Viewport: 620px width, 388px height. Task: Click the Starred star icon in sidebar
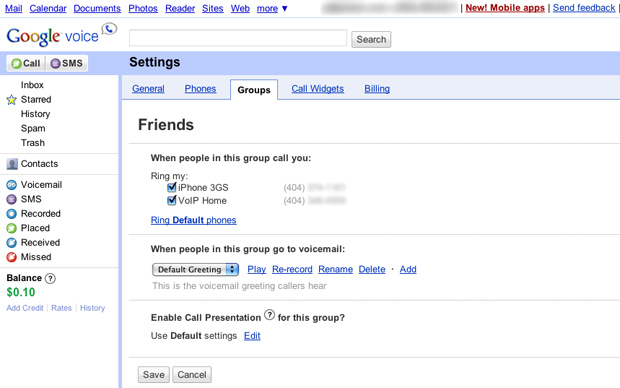point(11,100)
